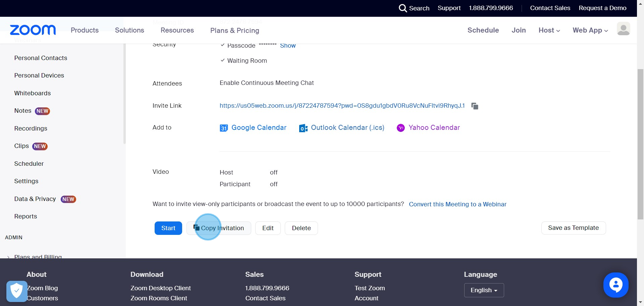
Task: Click footer Contact Sales link
Action: pos(265,298)
